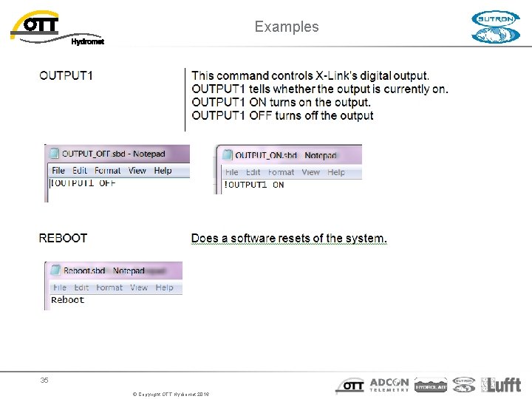Open Edit menu in OUTPUT_ON.sbd Notepad
The image size is (532, 399).
click(x=253, y=172)
